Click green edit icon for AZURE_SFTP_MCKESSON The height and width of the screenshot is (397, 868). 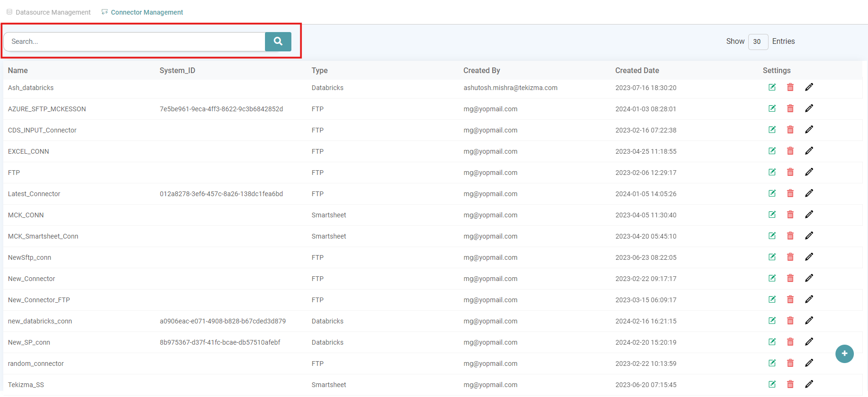772,108
